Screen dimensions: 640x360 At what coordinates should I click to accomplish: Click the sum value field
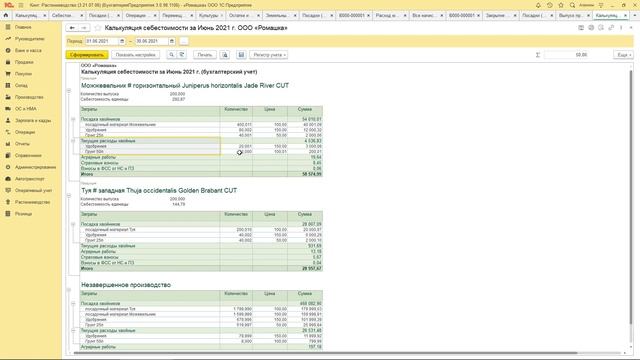click(x=567, y=55)
